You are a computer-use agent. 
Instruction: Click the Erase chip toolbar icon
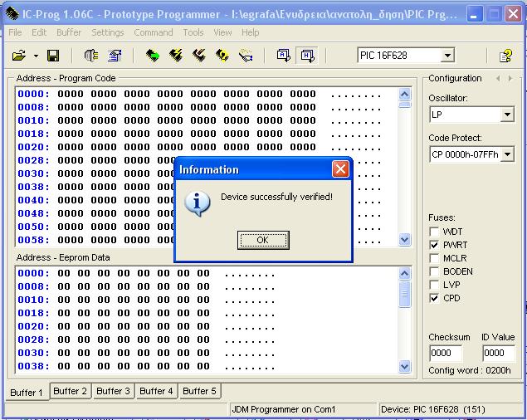point(199,56)
